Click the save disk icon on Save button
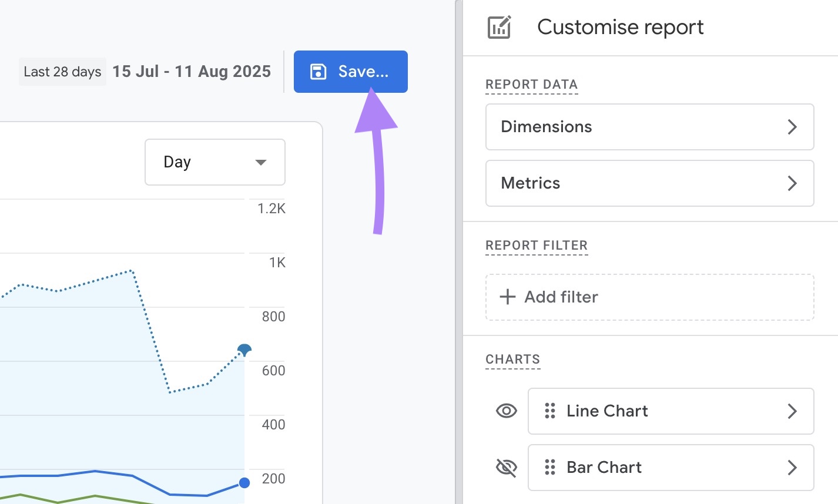Screen dimensions: 838x504 pos(318,71)
